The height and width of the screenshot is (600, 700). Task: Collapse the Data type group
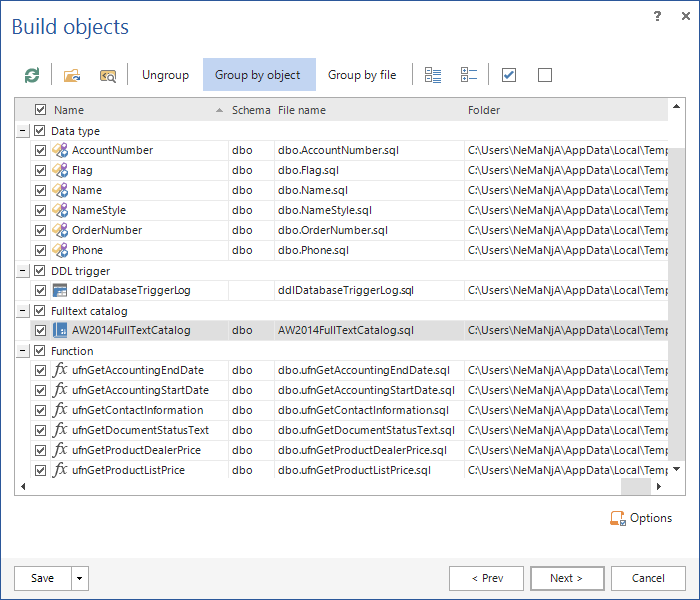pos(22,131)
